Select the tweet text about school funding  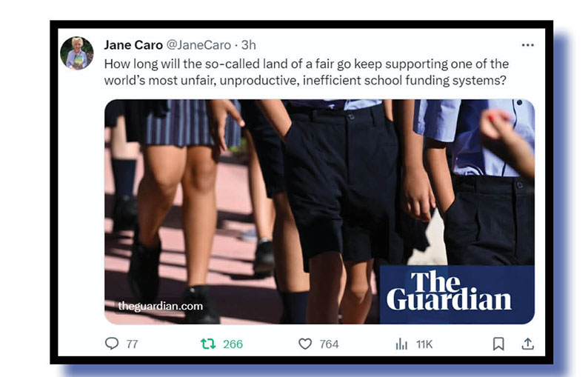(x=307, y=72)
